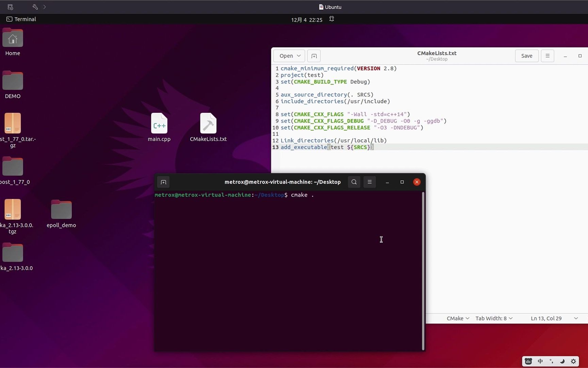The image size is (588, 368).
Task: Save the CMakeLists.txt file
Action: click(x=527, y=56)
